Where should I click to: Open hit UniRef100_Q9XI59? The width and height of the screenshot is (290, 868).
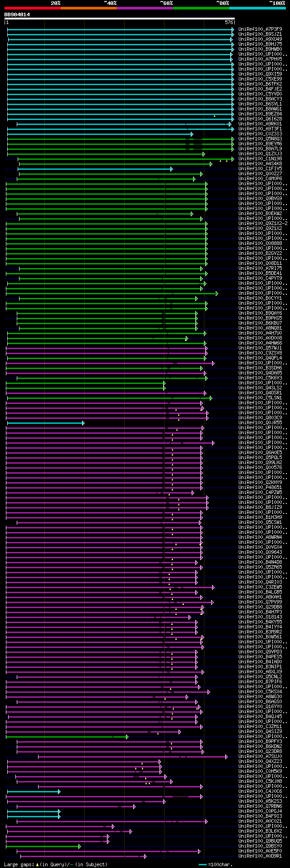(260, 74)
